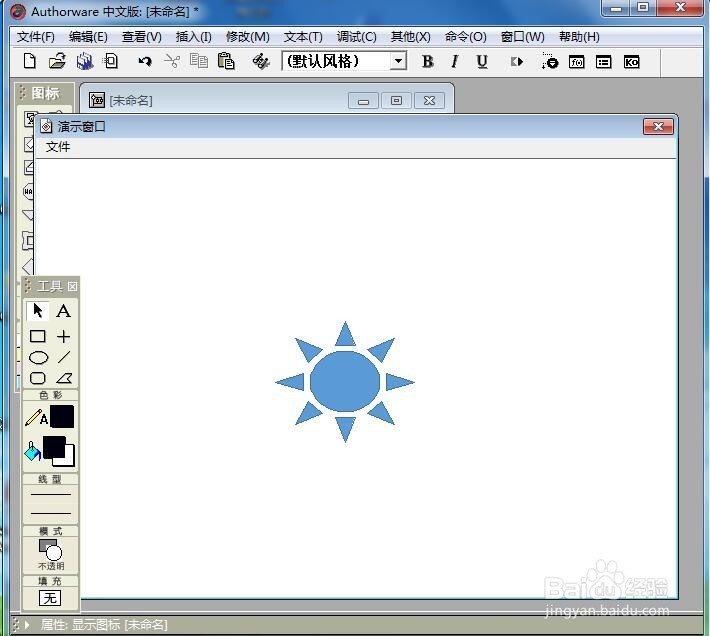The height and width of the screenshot is (636, 710).
Task: Click the 无 fill pattern box
Action: point(50,598)
